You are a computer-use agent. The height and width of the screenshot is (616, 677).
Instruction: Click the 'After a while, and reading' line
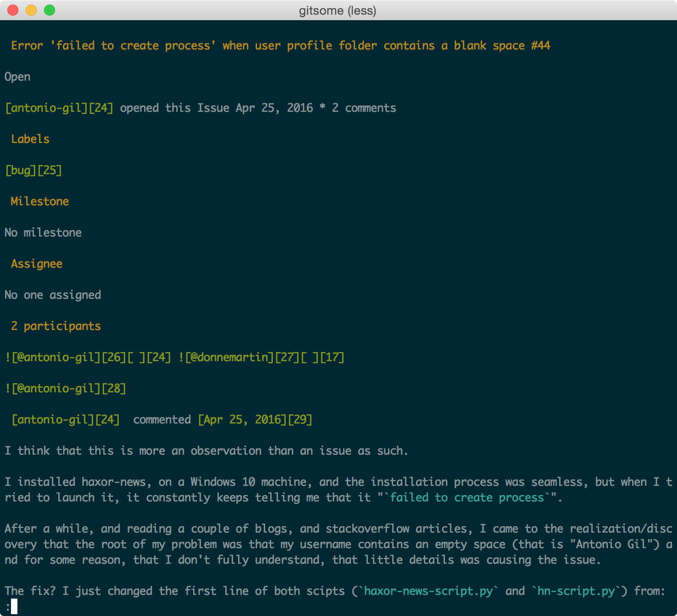tap(338, 529)
